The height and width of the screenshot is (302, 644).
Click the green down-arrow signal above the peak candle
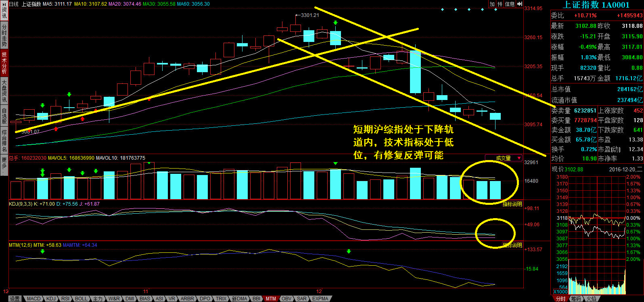[x=335, y=23]
